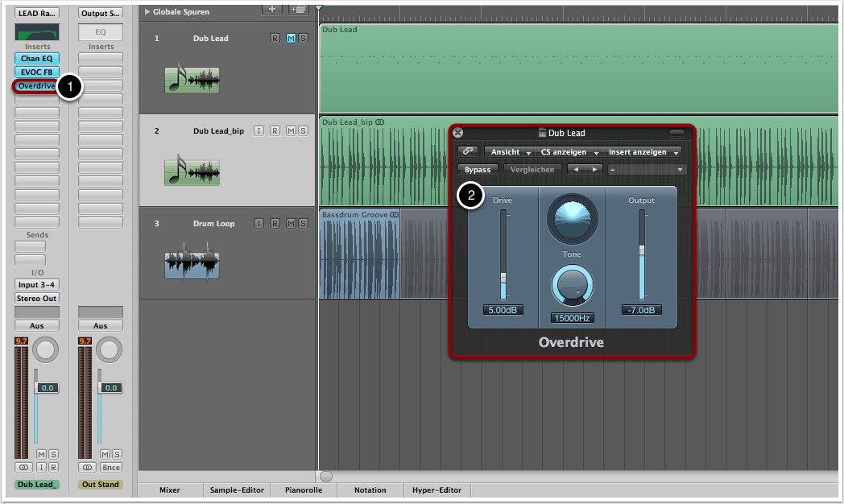Screen dimensions: 844x504
Task: Click the link icon in Overdrive plugin window
Action: tap(467, 151)
